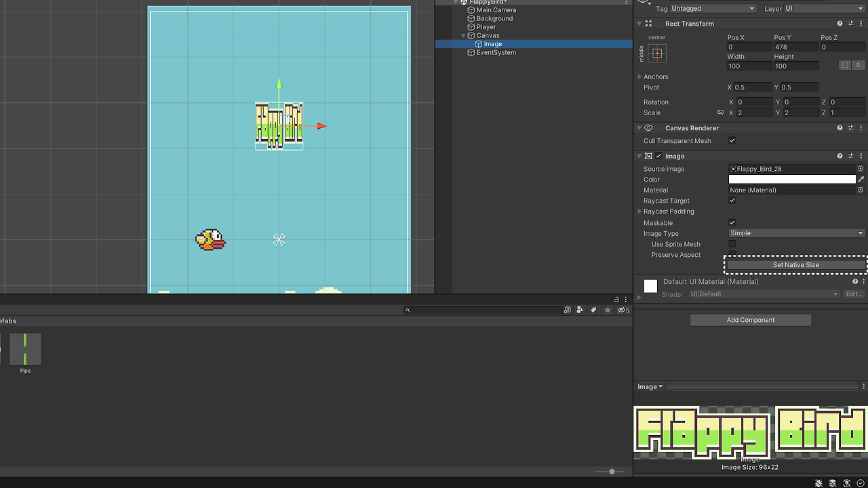Click Project favorites star icon

tap(608, 310)
